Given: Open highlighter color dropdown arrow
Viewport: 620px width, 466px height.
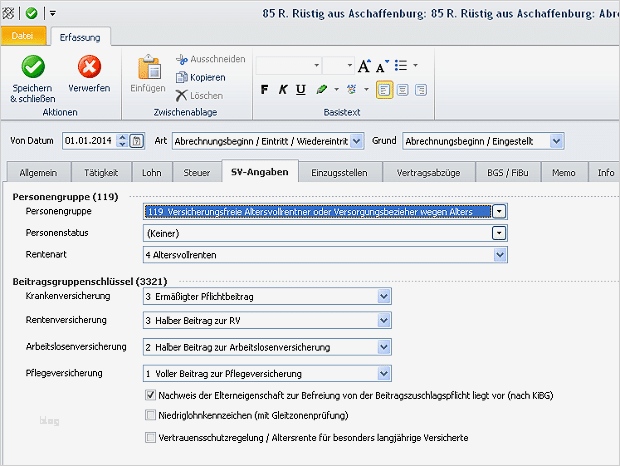Looking at the screenshot, I should [336, 90].
